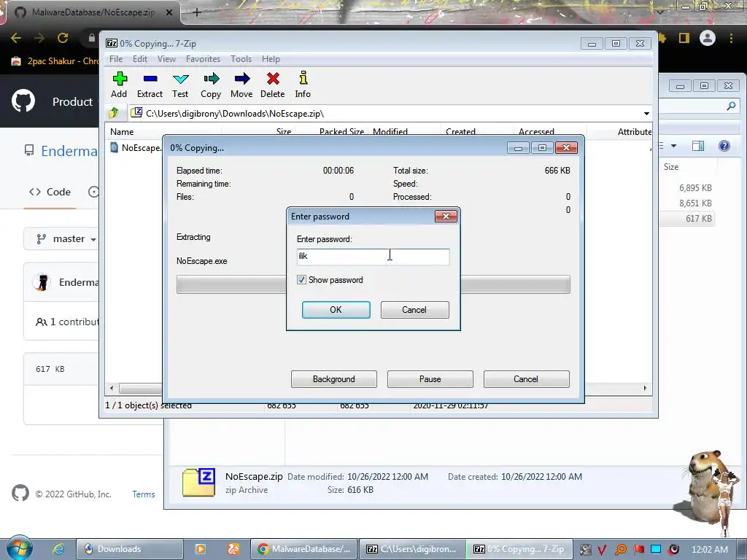Sort by the Name column header
The image size is (747, 560).
tap(122, 132)
